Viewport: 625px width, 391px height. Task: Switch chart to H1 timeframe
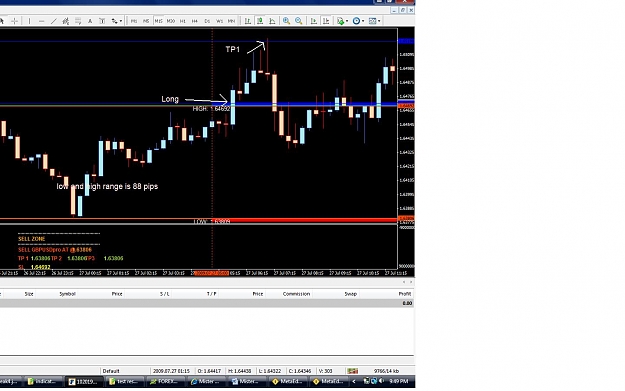point(183,21)
